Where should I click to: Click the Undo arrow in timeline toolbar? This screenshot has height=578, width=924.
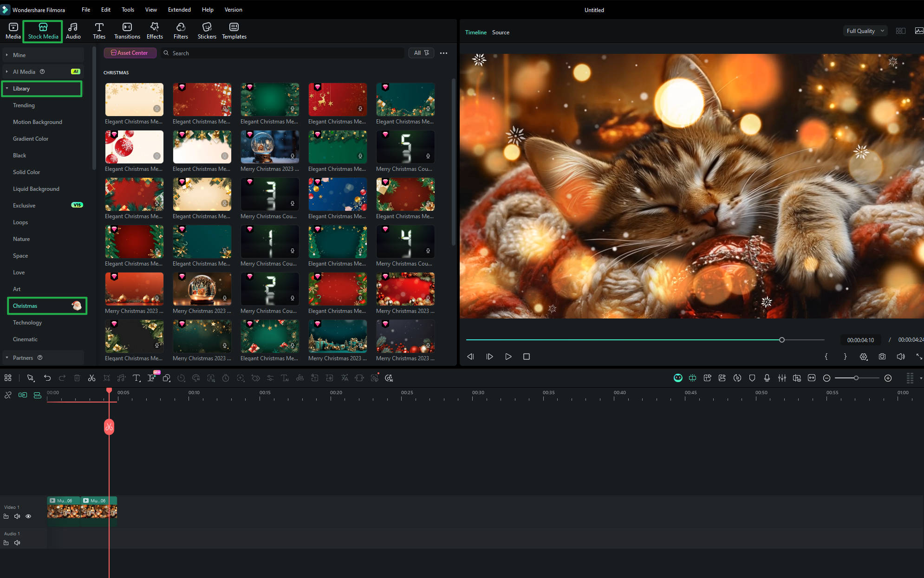tap(47, 378)
